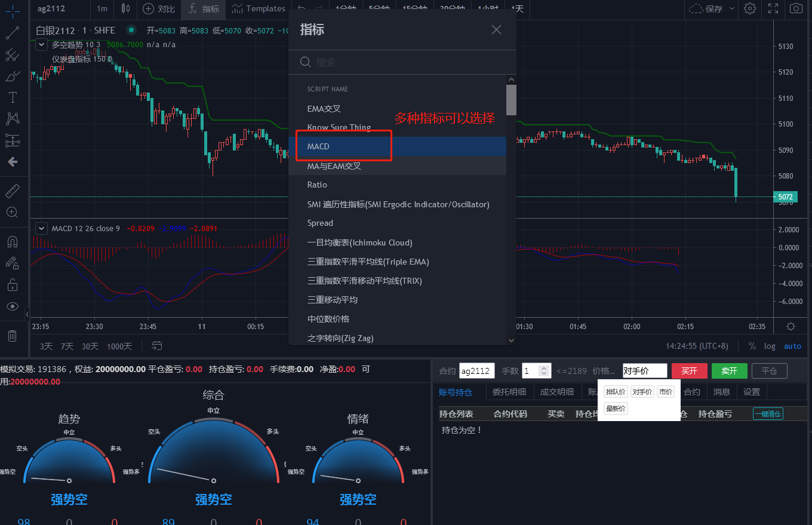Open the chart patterns tool
The image size is (812, 525).
[x=13, y=119]
